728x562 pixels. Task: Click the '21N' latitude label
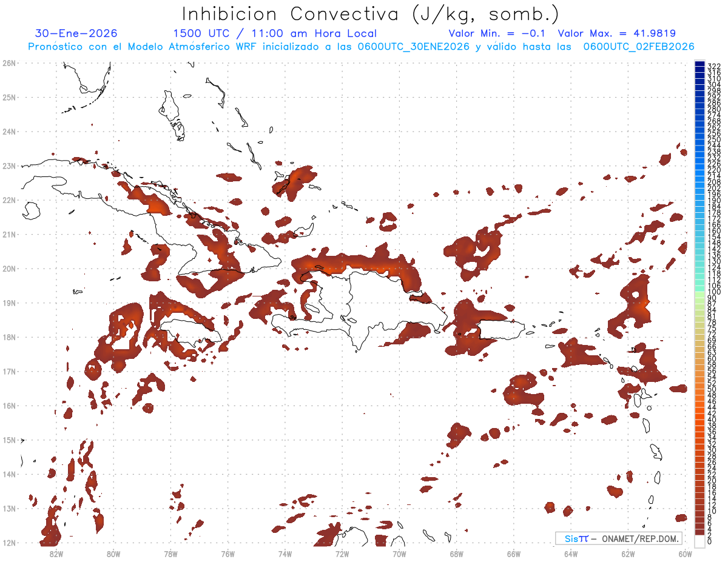(8, 234)
